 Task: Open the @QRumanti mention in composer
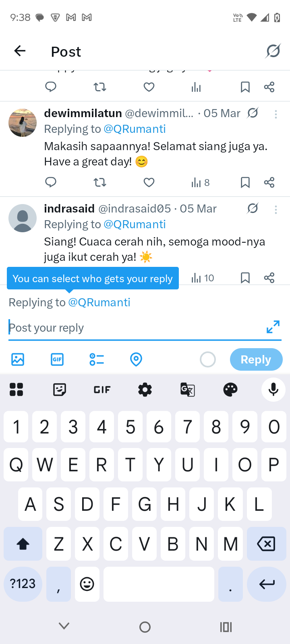point(99,302)
